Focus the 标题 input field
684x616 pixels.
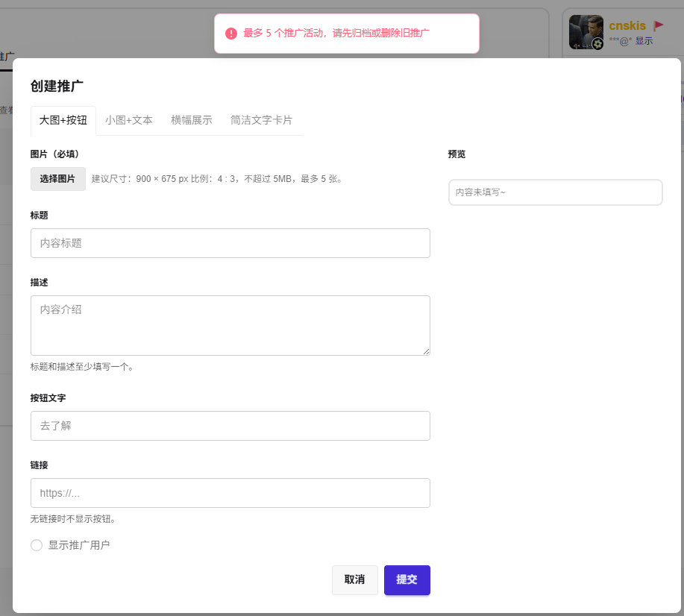click(230, 243)
